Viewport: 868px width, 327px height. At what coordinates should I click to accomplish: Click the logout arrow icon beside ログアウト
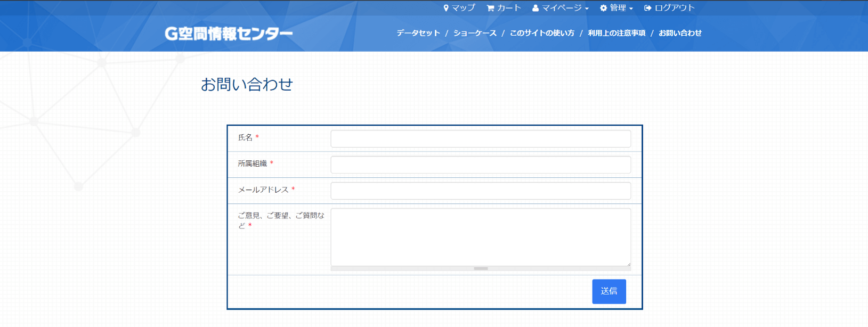[x=648, y=8]
